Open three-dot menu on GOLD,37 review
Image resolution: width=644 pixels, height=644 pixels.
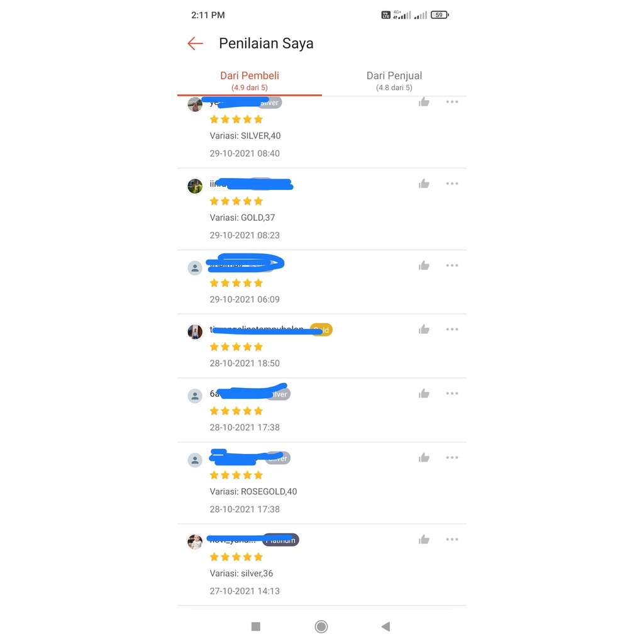(452, 184)
